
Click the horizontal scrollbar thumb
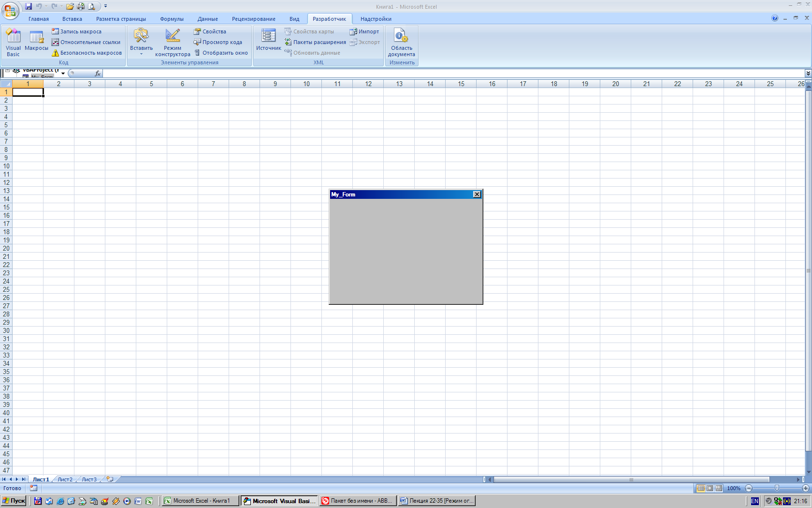(x=631, y=479)
